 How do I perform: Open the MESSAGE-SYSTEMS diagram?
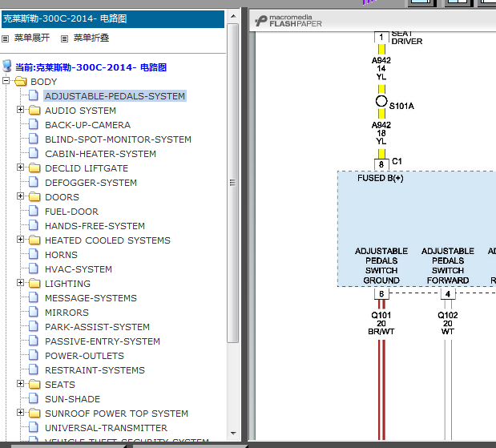(x=91, y=298)
